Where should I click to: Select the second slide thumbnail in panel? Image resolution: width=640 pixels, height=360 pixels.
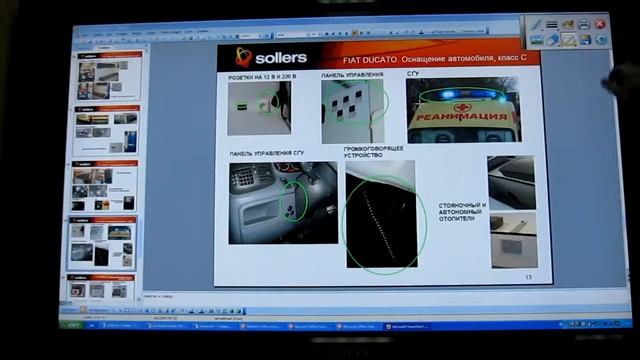[x=106, y=131]
